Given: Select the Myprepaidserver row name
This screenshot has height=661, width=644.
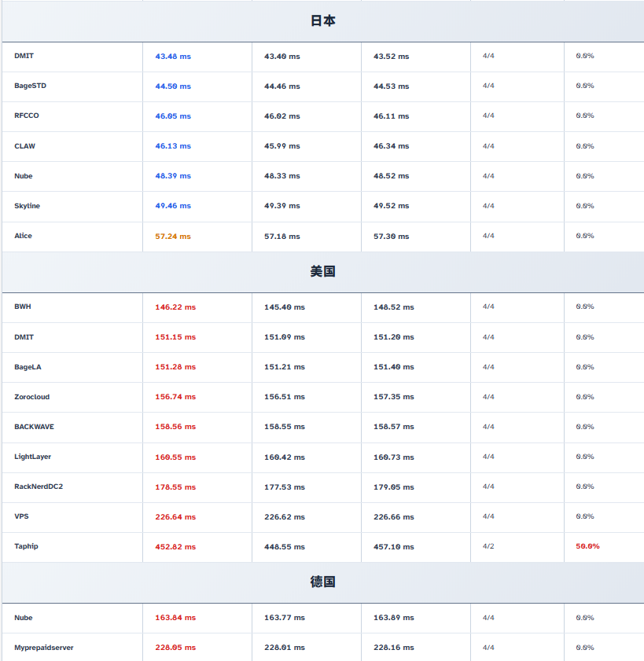Looking at the screenshot, I should coord(44,648).
